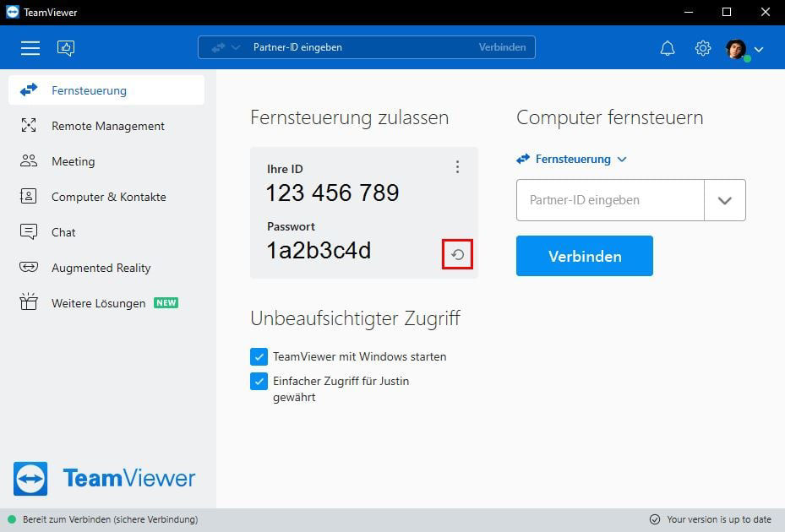Click the Meeting people icon

pos(29,160)
